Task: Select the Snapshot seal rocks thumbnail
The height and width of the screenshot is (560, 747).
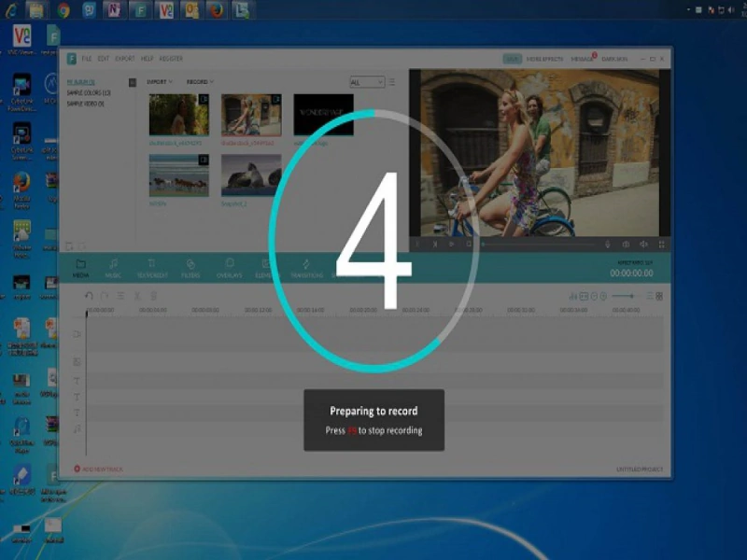Action: [x=251, y=175]
